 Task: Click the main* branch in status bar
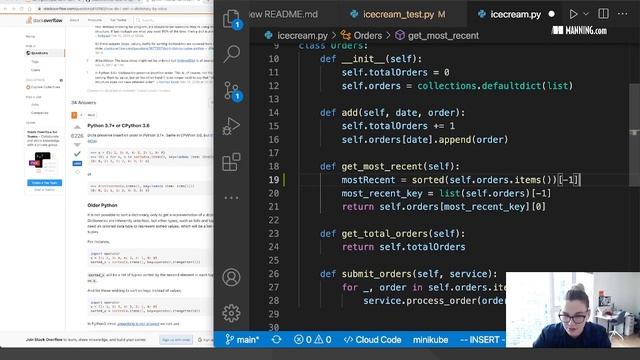pyautogui.click(x=242, y=340)
